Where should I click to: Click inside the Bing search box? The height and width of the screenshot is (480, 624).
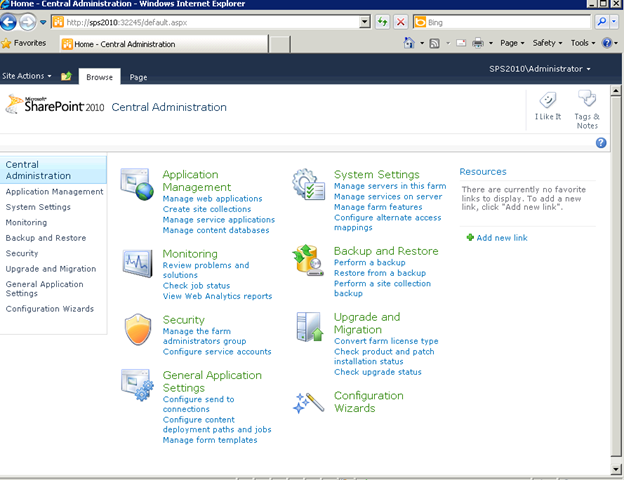[x=510, y=21]
